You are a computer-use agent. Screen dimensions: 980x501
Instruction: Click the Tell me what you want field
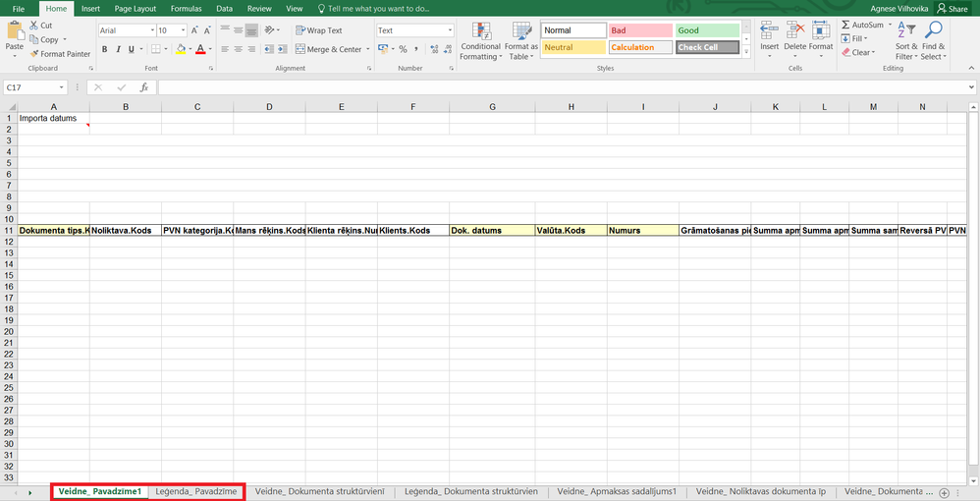[374, 9]
